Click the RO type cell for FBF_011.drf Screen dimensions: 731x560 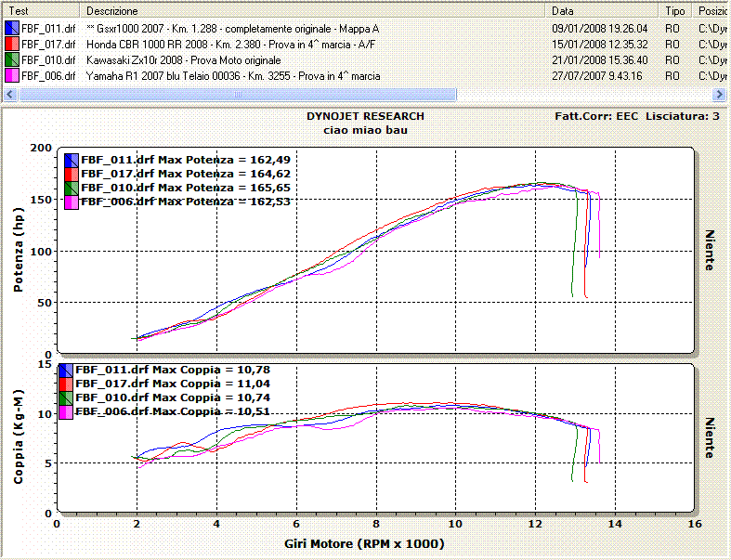(x=672, y=29)
